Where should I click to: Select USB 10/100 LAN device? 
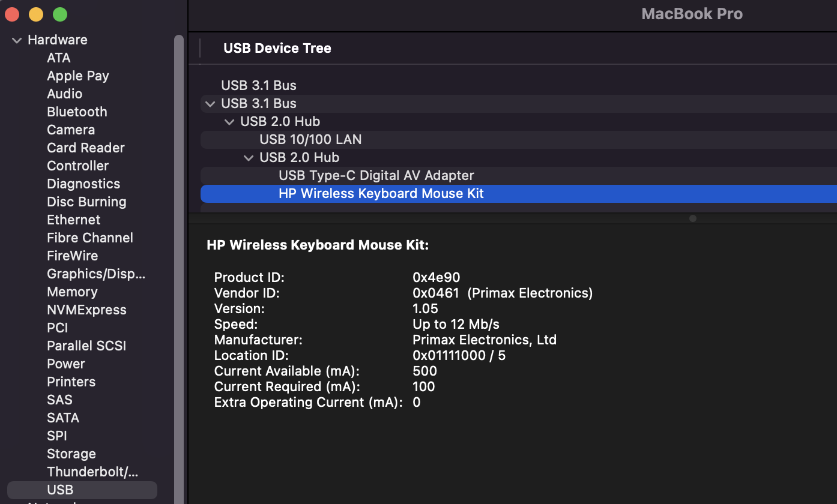coord(310,140)
